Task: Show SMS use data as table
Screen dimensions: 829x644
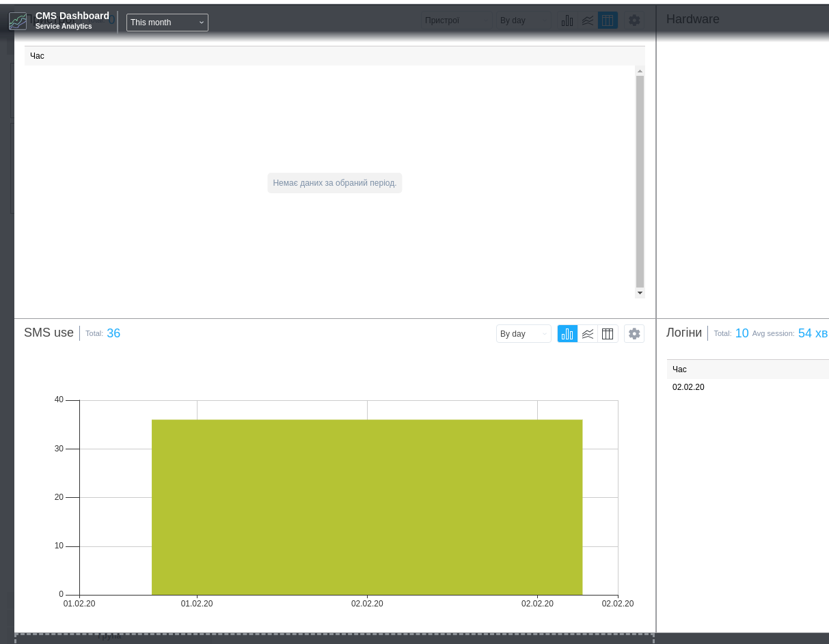Action: click(x=608, y=334)
